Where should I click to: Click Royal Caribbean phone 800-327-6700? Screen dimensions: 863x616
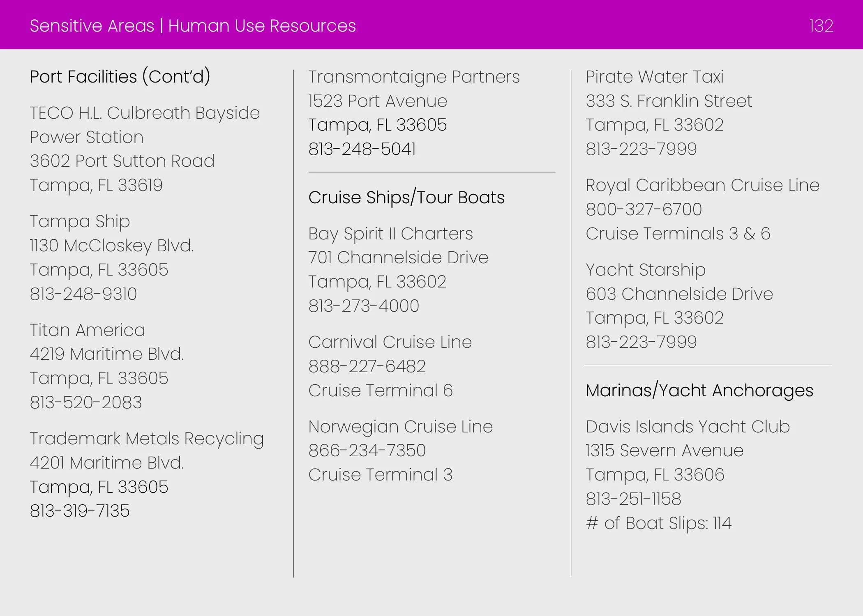click(x=644, y=209)
